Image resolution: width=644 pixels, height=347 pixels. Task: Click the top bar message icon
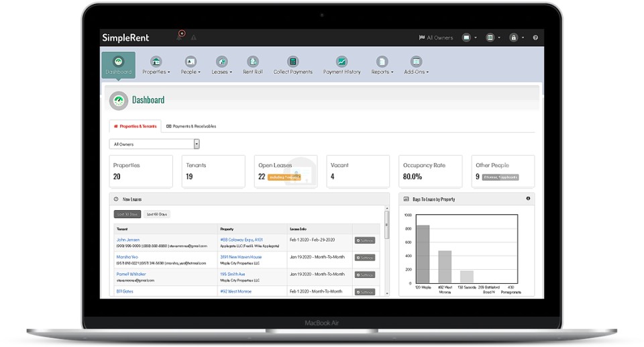point(466,38)
